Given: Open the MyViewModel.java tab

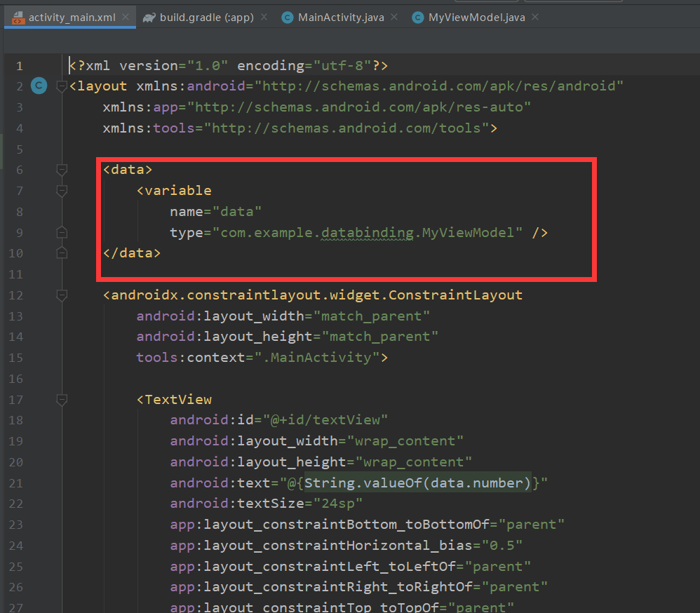Looking at the screenshot, I should pyautogui.click(x=476, y=18).
